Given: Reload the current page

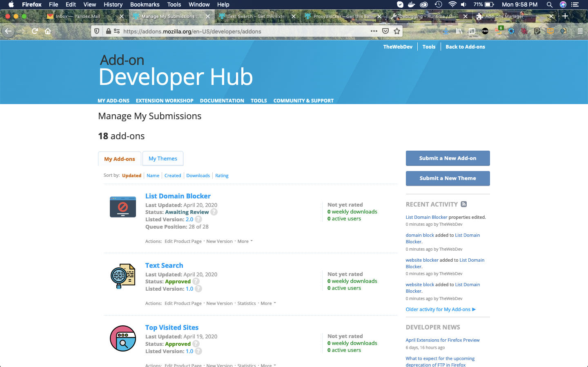Looking at the screenshot, I should pos(35,31).
